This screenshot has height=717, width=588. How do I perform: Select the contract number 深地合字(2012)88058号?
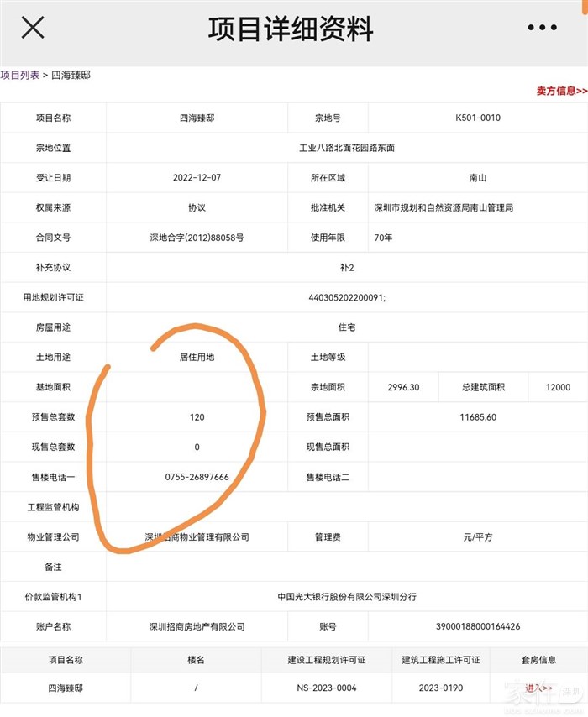pos(197,238)
